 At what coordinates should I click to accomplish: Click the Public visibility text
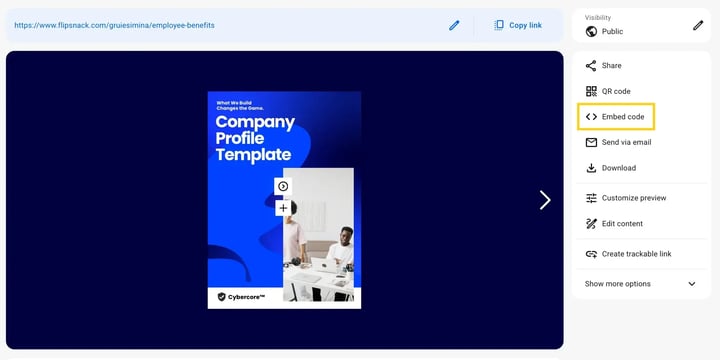tap(613, 32)
